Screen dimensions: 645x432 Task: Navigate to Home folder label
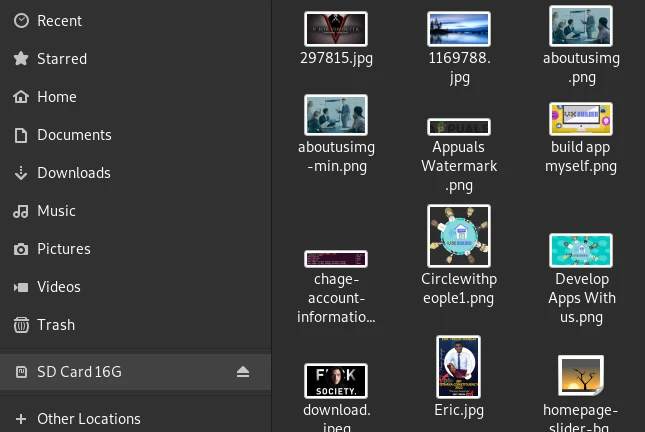[x=57, y=97]
